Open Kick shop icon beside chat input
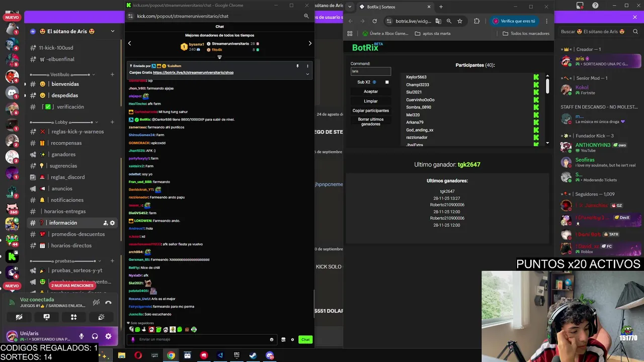This screenshot has width=644, height=362. pos(283,339)
